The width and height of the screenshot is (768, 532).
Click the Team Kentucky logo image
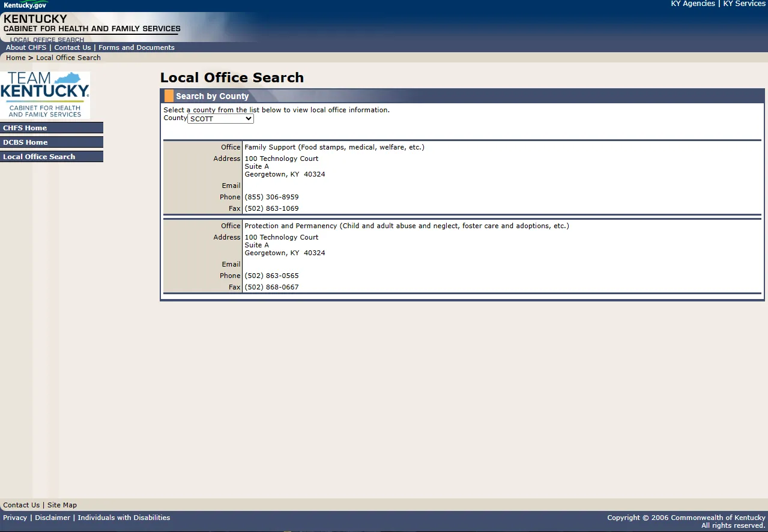pos(45,95)
